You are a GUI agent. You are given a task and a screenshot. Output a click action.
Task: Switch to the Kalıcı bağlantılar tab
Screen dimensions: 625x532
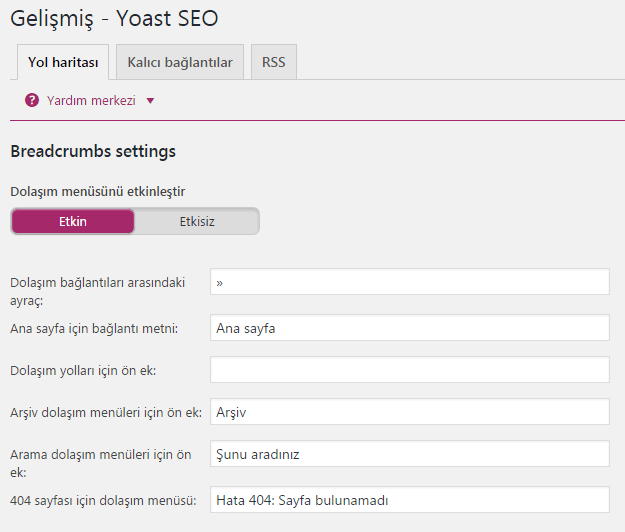pos(180,62)
